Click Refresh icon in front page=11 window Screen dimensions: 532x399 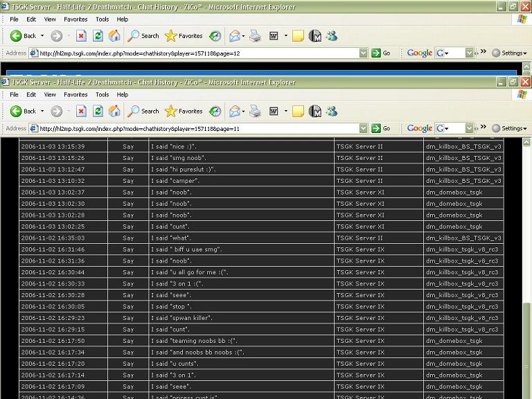(98, 111)
